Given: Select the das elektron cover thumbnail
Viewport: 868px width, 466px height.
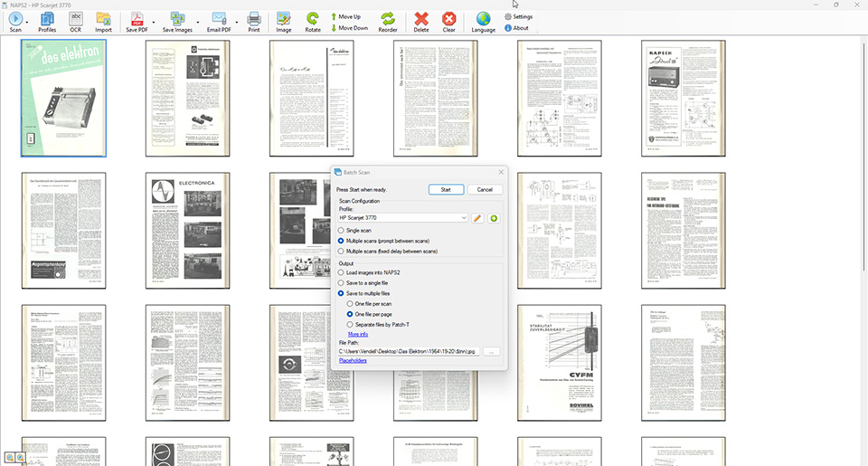Looking at the screenshot, I should [x=63, y=98].
